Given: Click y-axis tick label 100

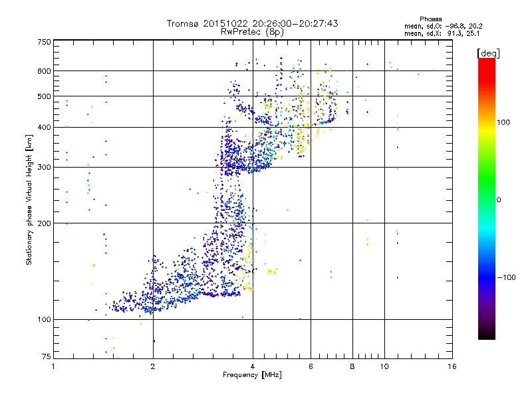Looking at the screenshot, I should pos(45,320).
